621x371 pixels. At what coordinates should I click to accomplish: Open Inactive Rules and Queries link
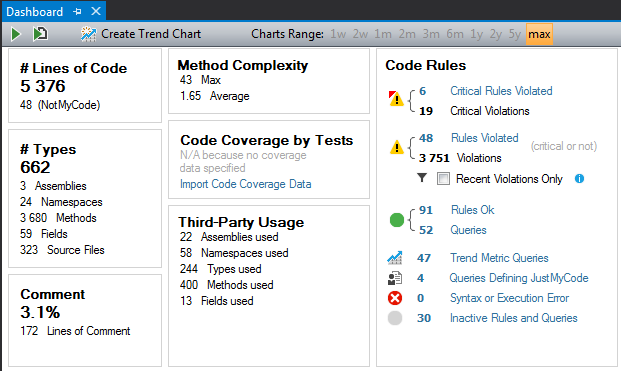(514, 318)
